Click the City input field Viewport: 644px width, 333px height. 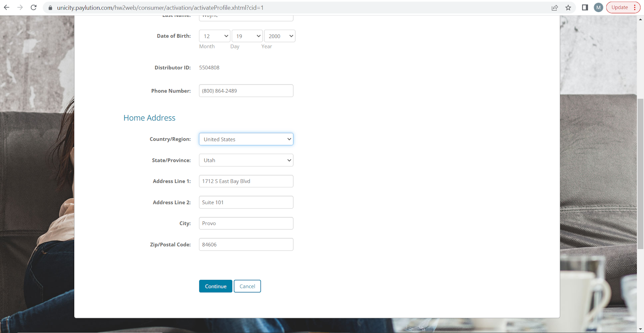pos(246,223)
